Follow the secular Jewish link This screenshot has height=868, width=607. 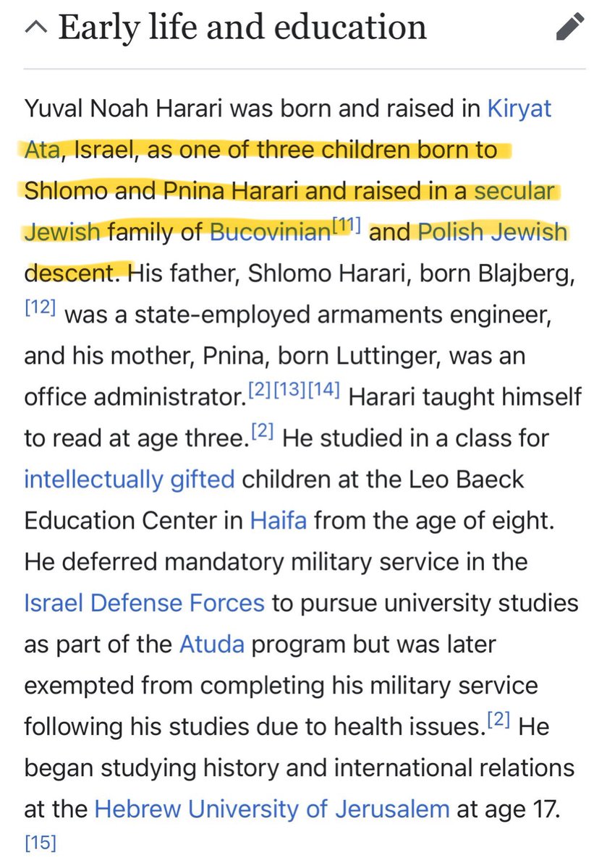(x=514, y=191)
